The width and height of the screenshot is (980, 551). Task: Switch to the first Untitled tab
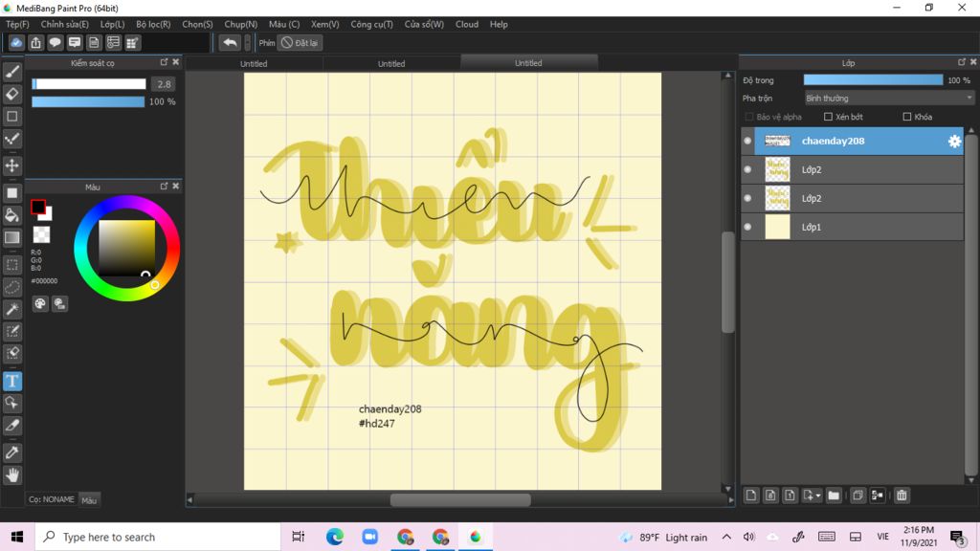(x=254, y=63)
